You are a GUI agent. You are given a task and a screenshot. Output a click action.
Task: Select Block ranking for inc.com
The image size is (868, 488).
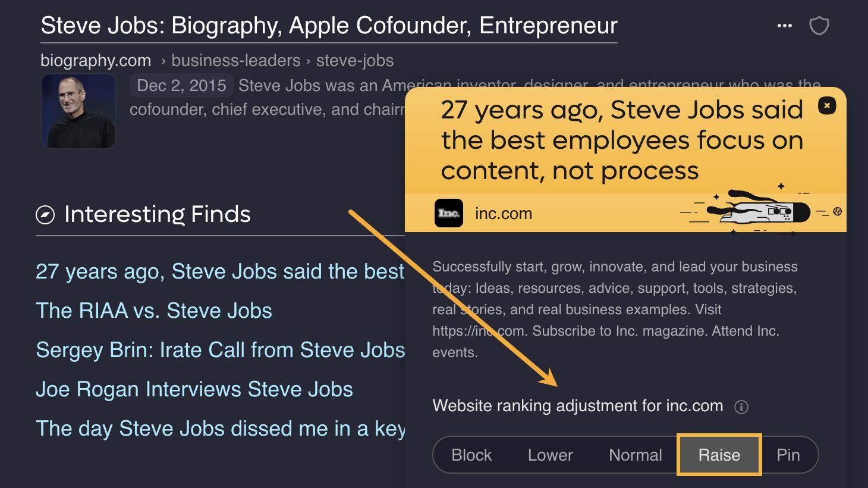[471, 455]
